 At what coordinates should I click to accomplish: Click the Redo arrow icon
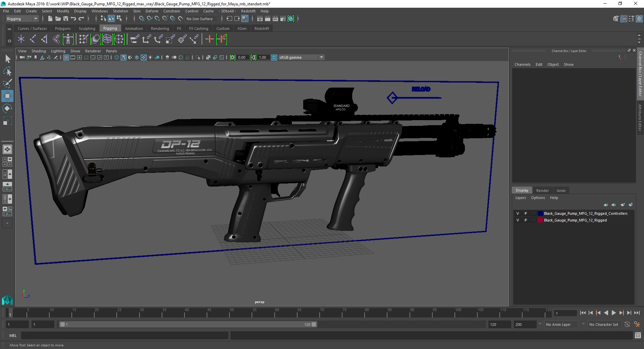pos(81,19)
